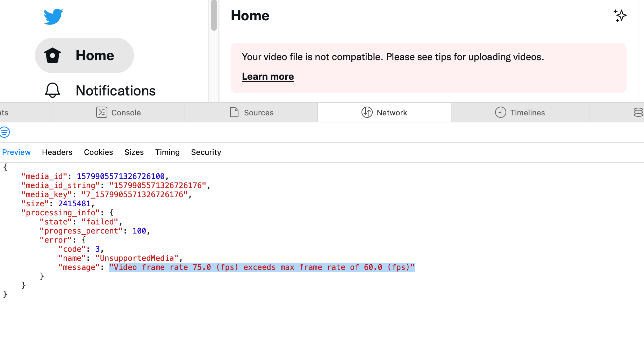
Task: Click the sidebar vertical scrollbar thumb
Action: click(x=214, y=16)
